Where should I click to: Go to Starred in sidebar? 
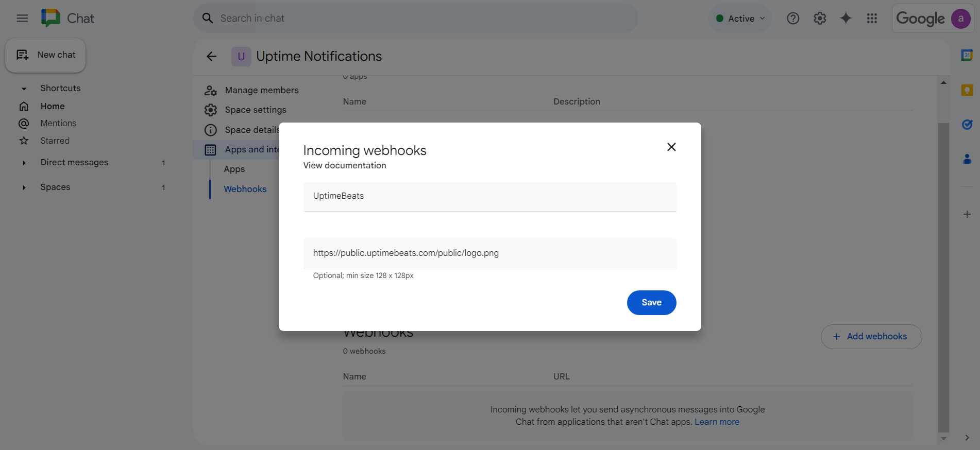55,141
